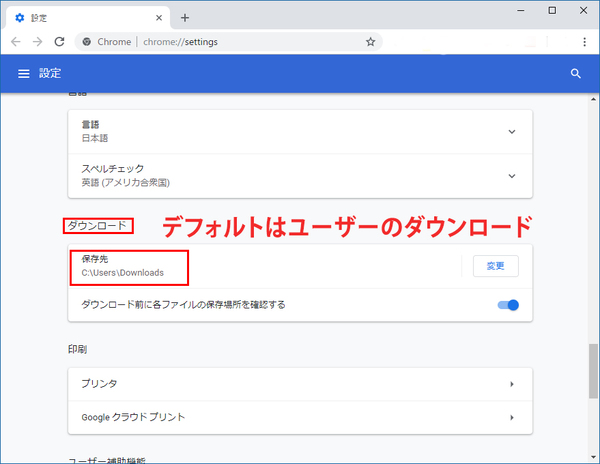Click the 保存先 download path row
Viewport: 600px width, 464px height.
(260, 266)
